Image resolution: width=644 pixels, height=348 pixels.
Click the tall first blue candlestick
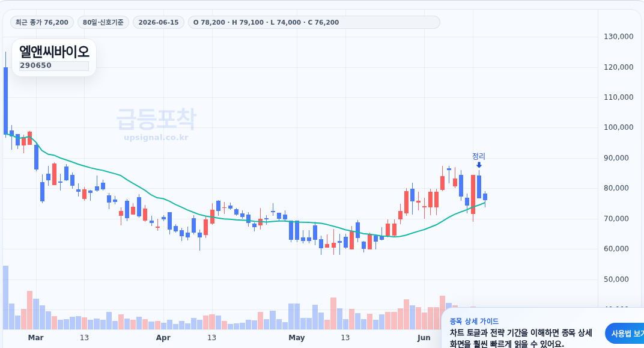tap(6, 100)
